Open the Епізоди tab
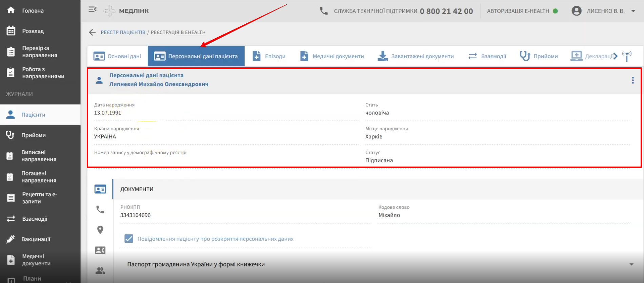The image size is (644, 283). coord(269,56)
